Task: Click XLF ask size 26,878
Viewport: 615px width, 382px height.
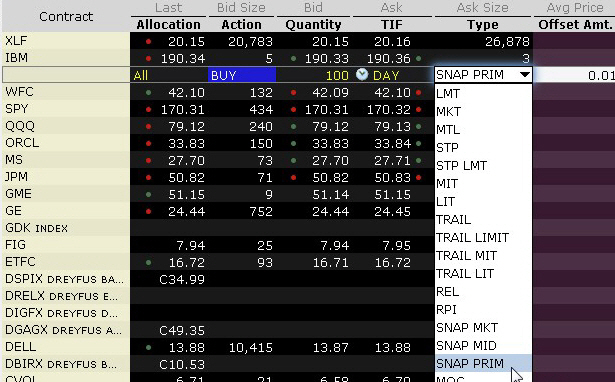Action: click(508, 42)
